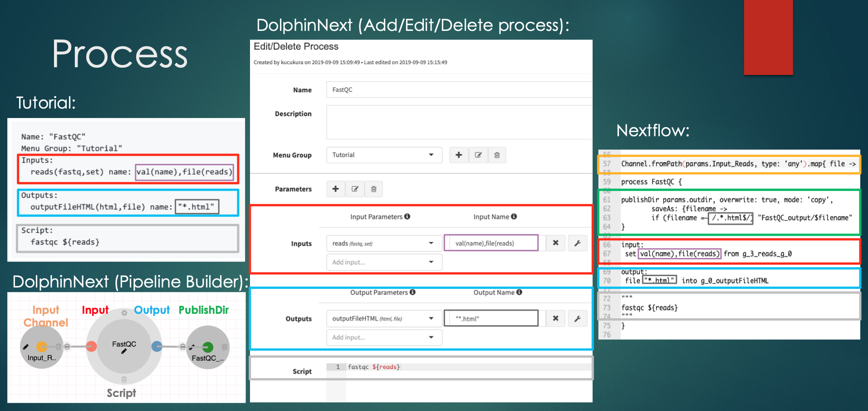This screenshot has height=411, width=868.
Task: Open the outputFileHTML (html, file) dropdown
Action: [384, 318]
